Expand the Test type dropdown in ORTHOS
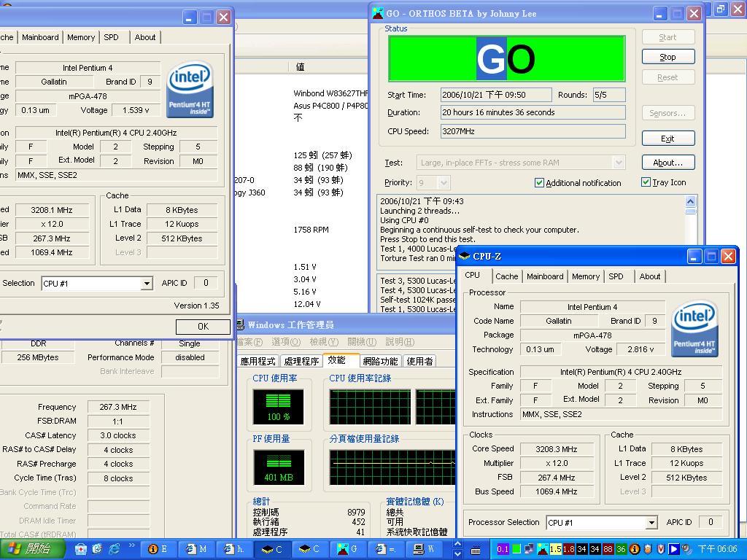The height and width of the screenshot is (560, 747). pyautogui.click(x=619, y=163)
